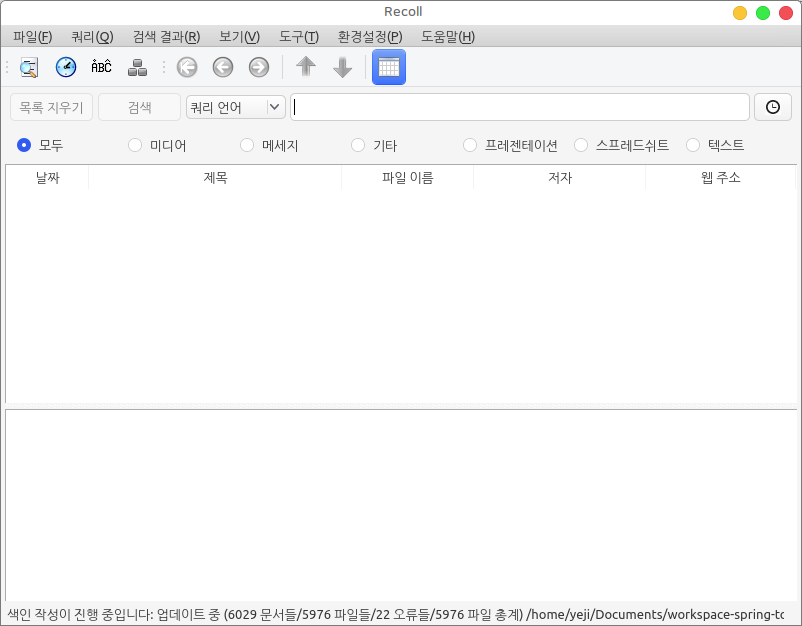Go to first results page arrow
Screen dimensions: 802x626
click(187, 67)
